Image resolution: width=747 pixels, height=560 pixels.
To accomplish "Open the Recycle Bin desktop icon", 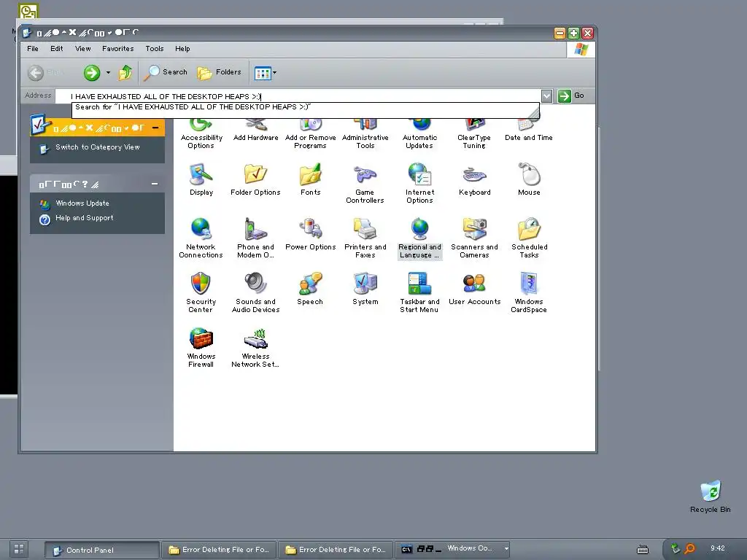I will [x=710, y=497].
